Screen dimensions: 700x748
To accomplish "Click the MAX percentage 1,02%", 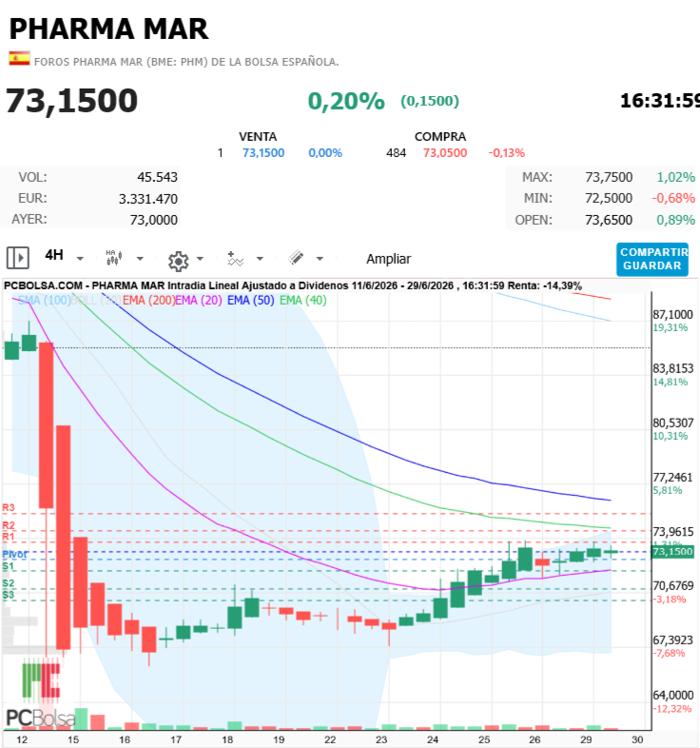I will (x=675, y=177).
